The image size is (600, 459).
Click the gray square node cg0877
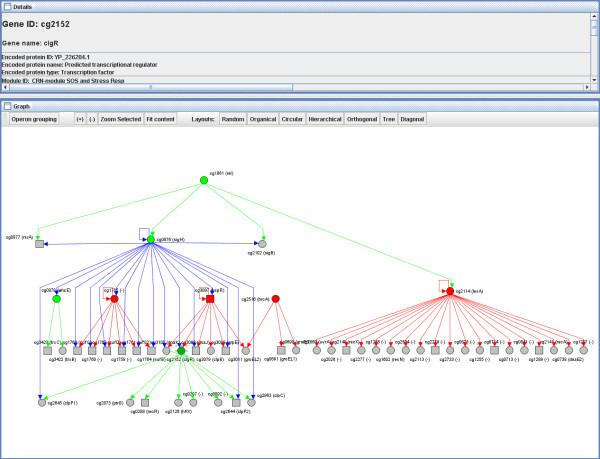(39, 244)
